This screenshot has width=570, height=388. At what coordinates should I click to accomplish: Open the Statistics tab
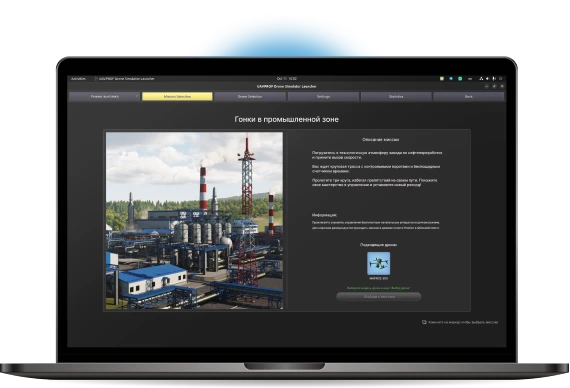point(396,96)
